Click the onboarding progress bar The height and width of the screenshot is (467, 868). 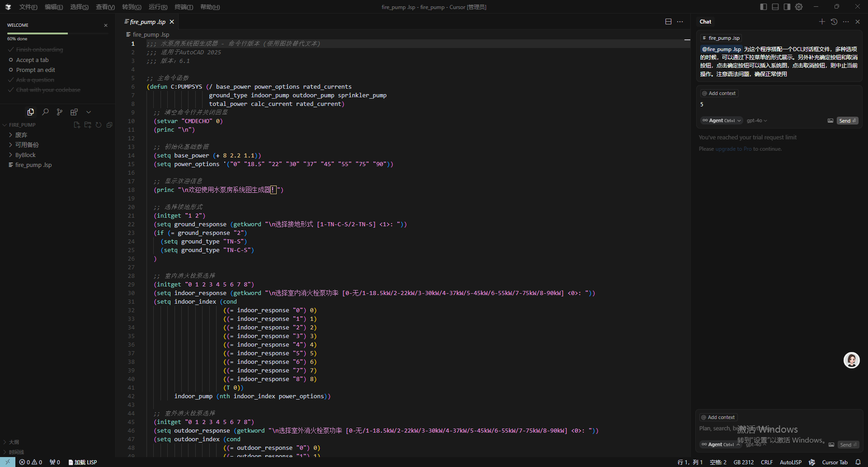coord(57,33)
